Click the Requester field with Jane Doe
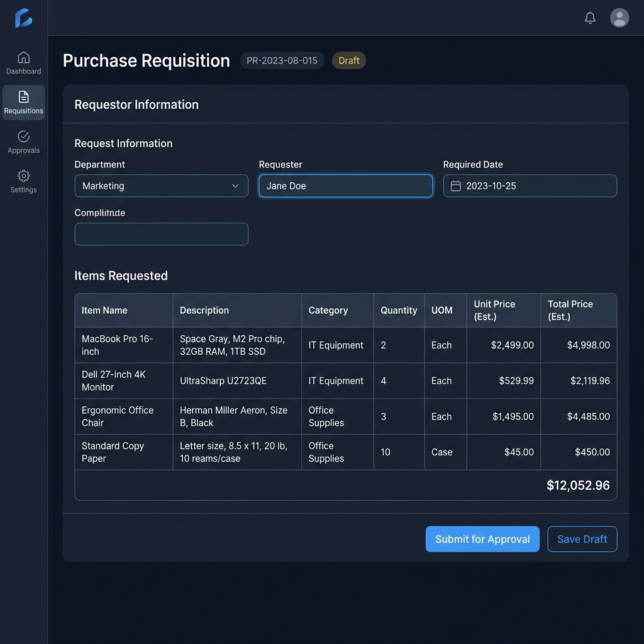This screenshot has height=644, width=644. [346, 186]
